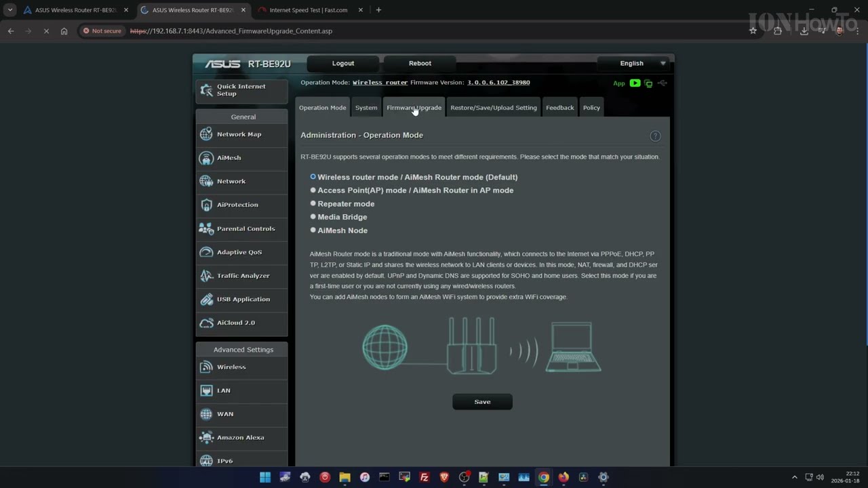Save the operation mode setting
Screen dimensions: 868x488
482,402
